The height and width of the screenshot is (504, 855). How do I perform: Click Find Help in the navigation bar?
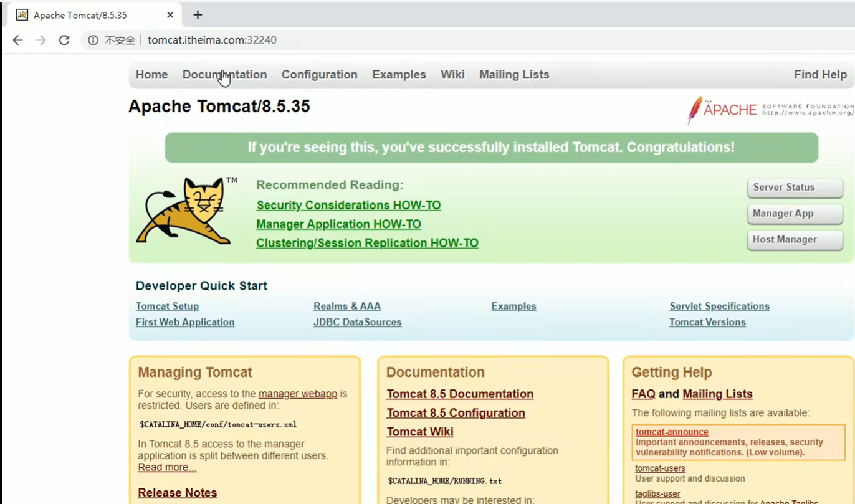click(820, 75)
